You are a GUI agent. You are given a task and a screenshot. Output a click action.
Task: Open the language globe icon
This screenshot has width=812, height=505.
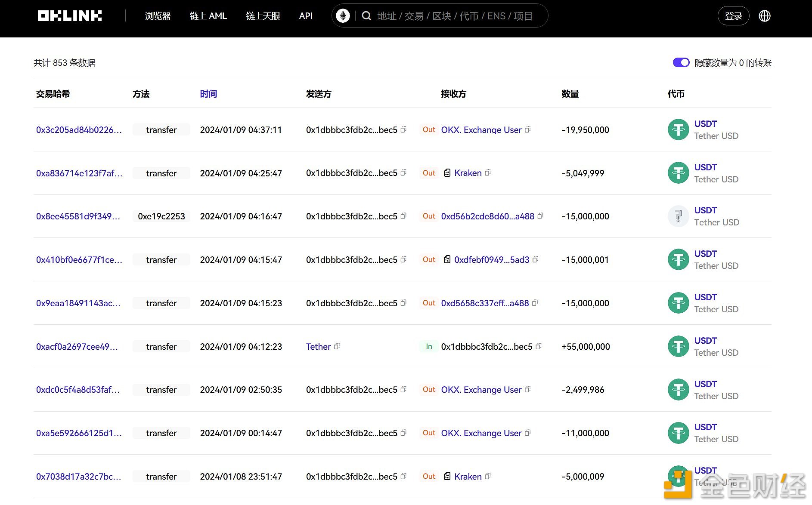[x=765, y=16]
